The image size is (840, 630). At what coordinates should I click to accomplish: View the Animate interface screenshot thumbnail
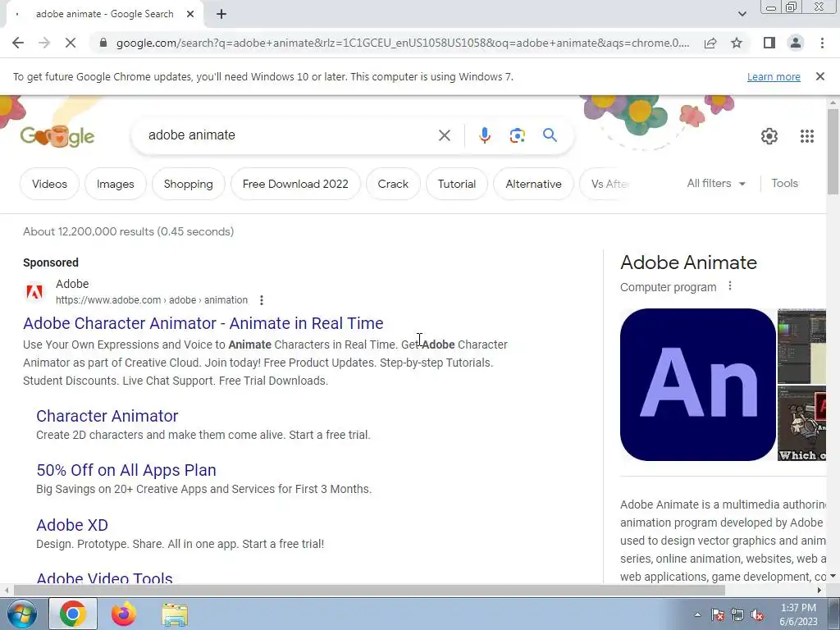801,346
